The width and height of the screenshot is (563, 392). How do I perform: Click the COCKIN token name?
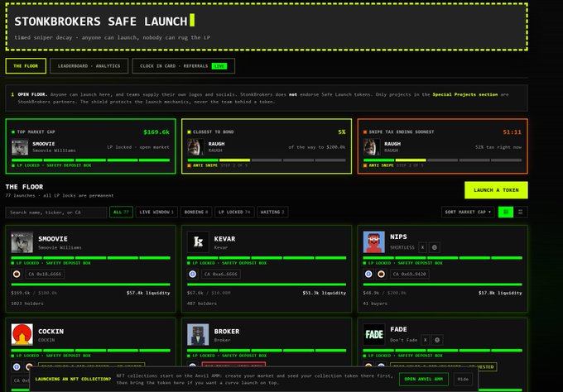pyautogui.click(x=51, y=332)
